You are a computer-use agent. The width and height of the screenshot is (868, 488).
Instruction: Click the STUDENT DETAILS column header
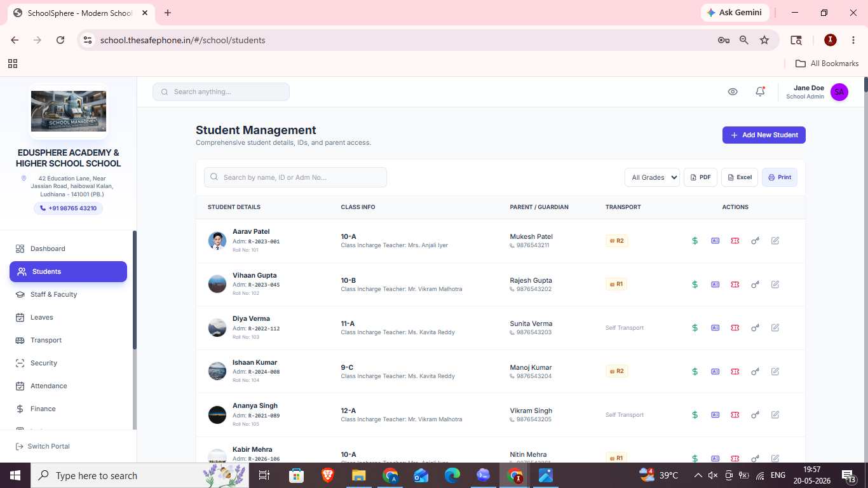click(x=234, y=207)
